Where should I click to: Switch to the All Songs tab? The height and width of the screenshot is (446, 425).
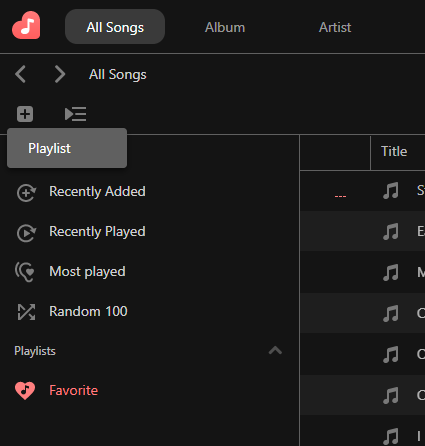(x=115, y=27)
